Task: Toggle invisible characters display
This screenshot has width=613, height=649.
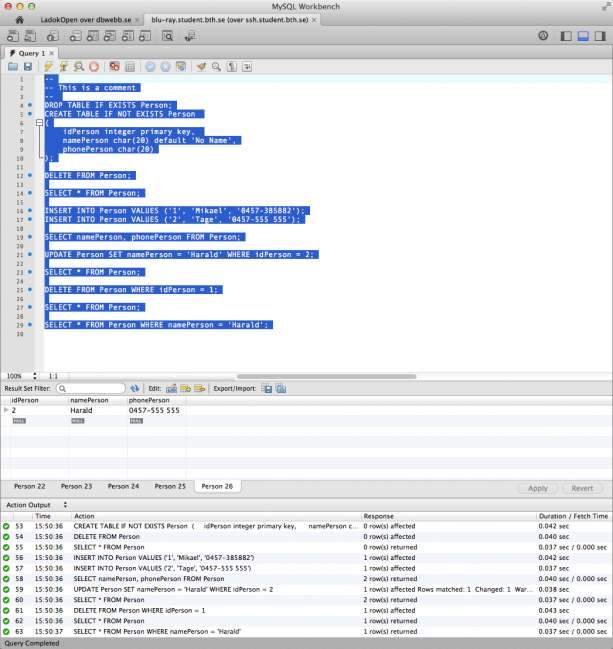Action: pos(232,67)
